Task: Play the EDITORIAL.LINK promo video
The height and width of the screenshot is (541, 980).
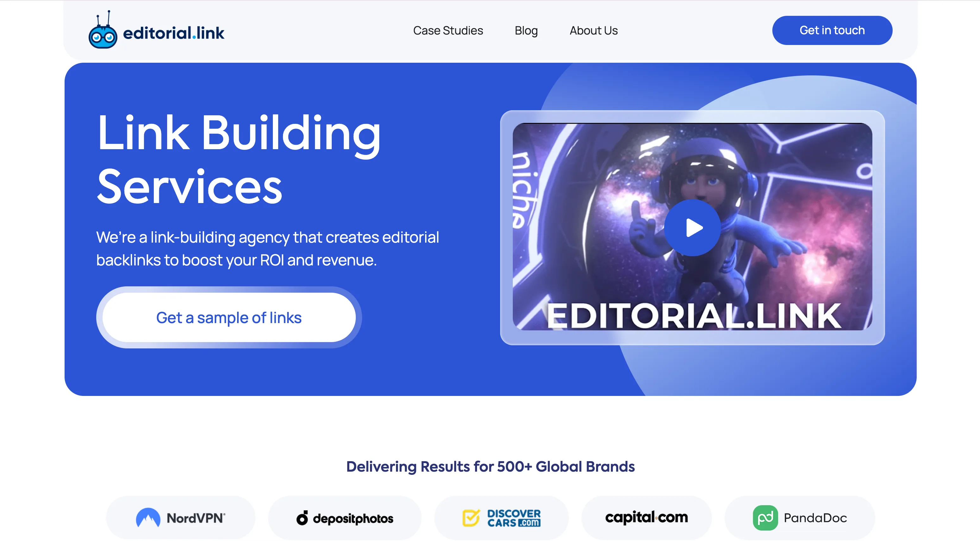Action: pos(692,228)
